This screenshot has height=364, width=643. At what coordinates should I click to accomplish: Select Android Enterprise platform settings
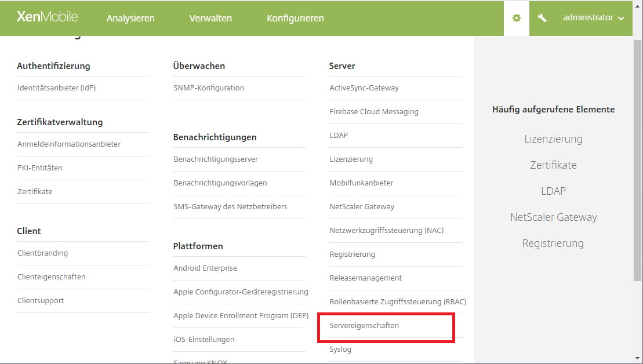click(205, 268)
